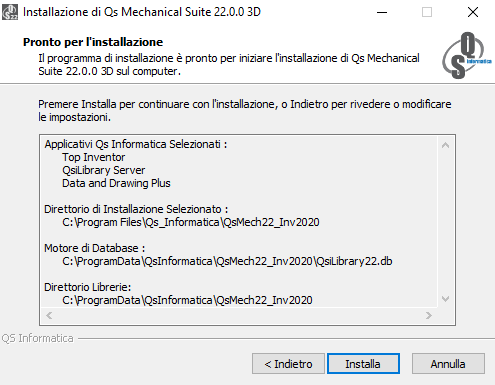Screen dimensions: 495x385
Task: Close the installer window
Action: 473,12
